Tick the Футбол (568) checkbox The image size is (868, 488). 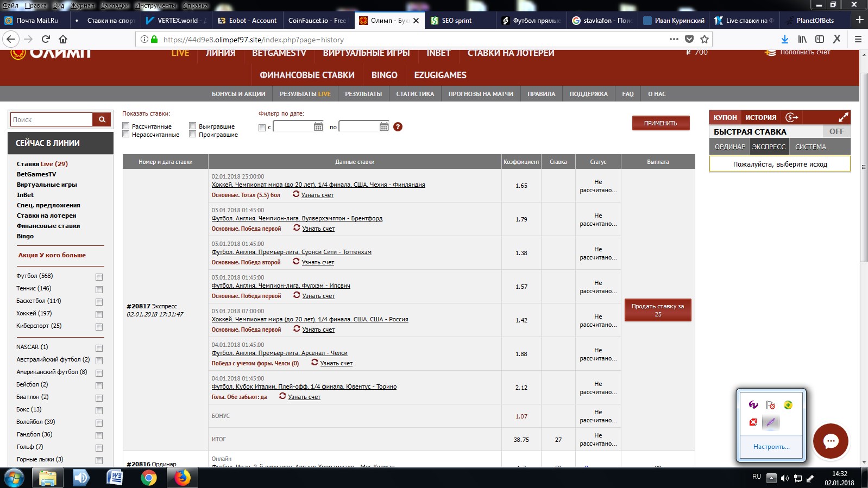(99, 277)
